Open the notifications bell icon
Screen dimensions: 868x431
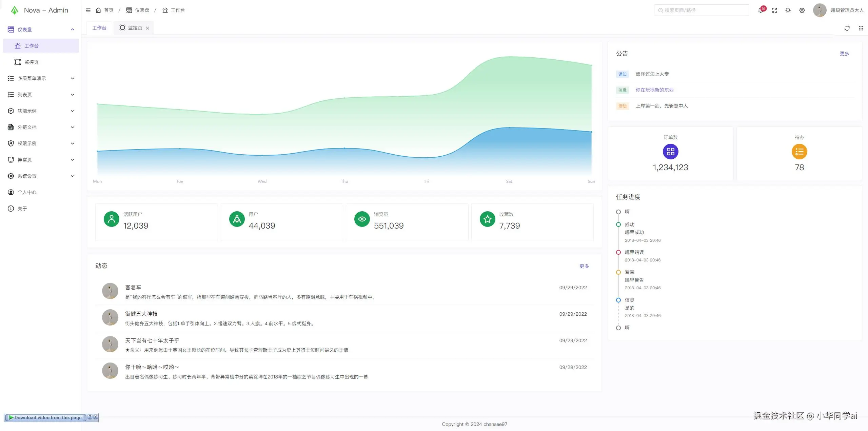(x=761, y=10)
